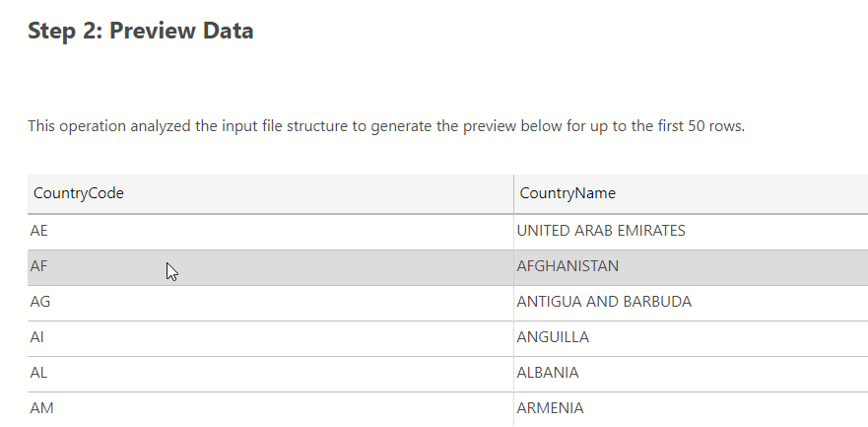868x427 pixels.
Task: Select the AL country code cell
Action: click(40, 373)
